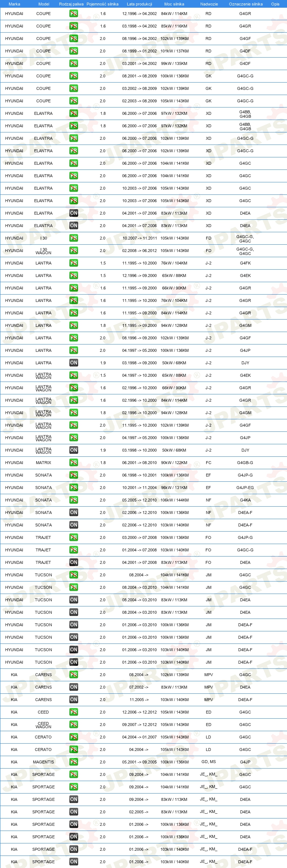Image resolution: width=287 pixels, height=868 pixels.
Task: Click petrol icon in Lantra G4FK row
Action: tap(74, 263)
